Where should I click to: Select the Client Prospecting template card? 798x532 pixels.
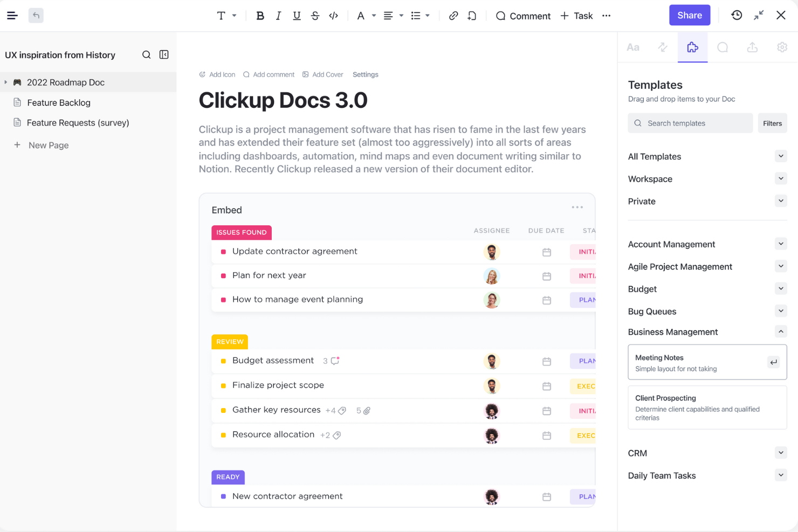[x=707, y=407]
